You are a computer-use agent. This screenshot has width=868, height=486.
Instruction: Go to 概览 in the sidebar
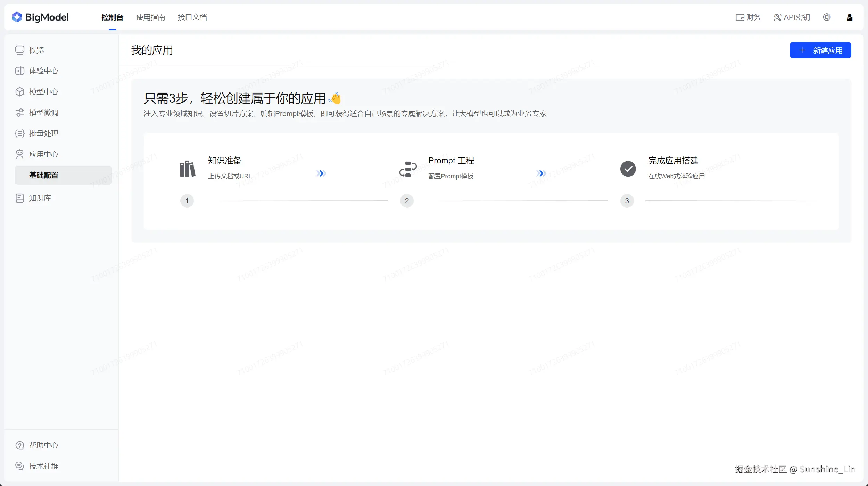36,50
